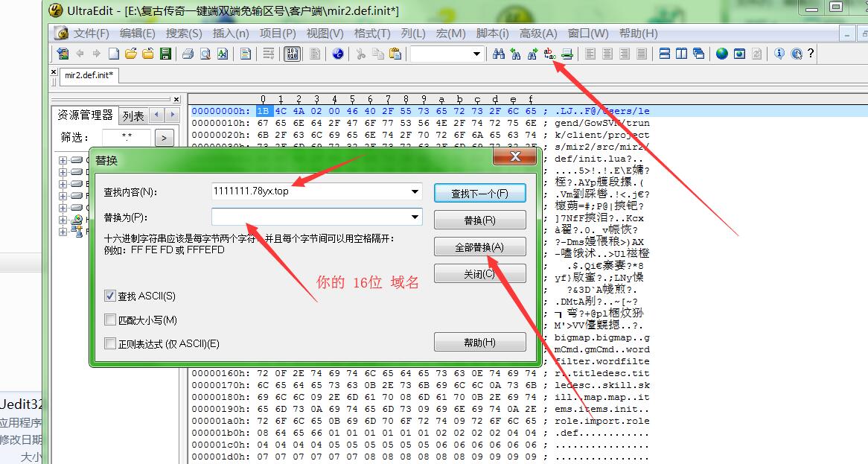
Task: Switch to the mir2.def.init* file tab
Action: [89, 75]
